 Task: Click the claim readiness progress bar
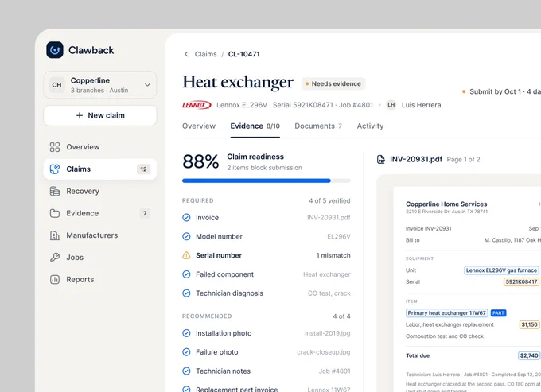point(267,180)
